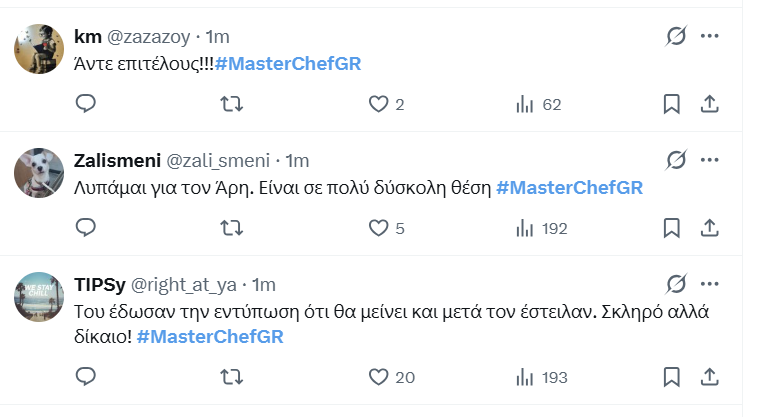Image resolution: width=757 pixels, height=417 pixels.
Task: Like TIPSy's tweet with 20 likes
Action: tap(378, 377)
